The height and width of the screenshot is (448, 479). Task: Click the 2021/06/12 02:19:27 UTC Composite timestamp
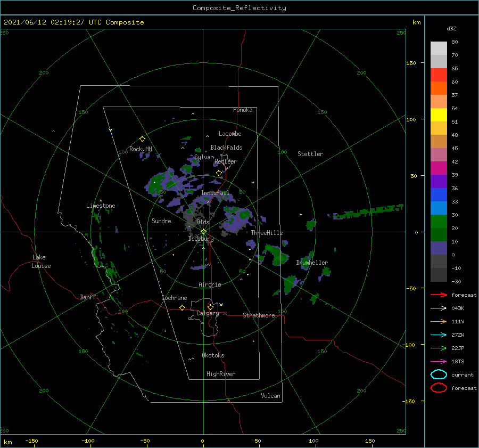pyautogui.click(x=74, y=22)
